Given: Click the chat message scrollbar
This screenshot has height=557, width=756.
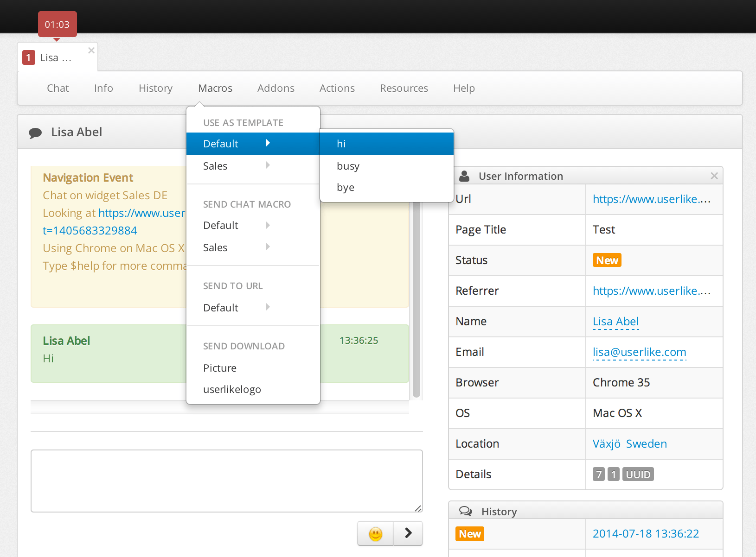Looking at the screenshot, I should click(416, 301).
